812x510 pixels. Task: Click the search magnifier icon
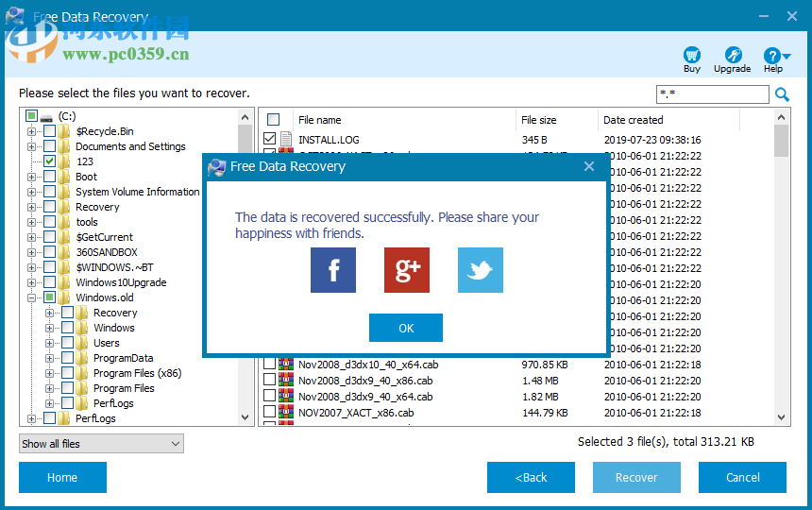point(782,94)
